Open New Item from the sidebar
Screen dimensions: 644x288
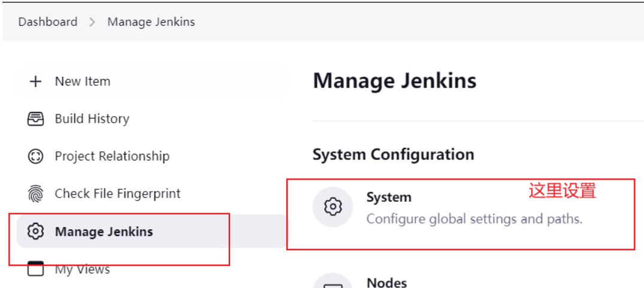pos(153,81)
